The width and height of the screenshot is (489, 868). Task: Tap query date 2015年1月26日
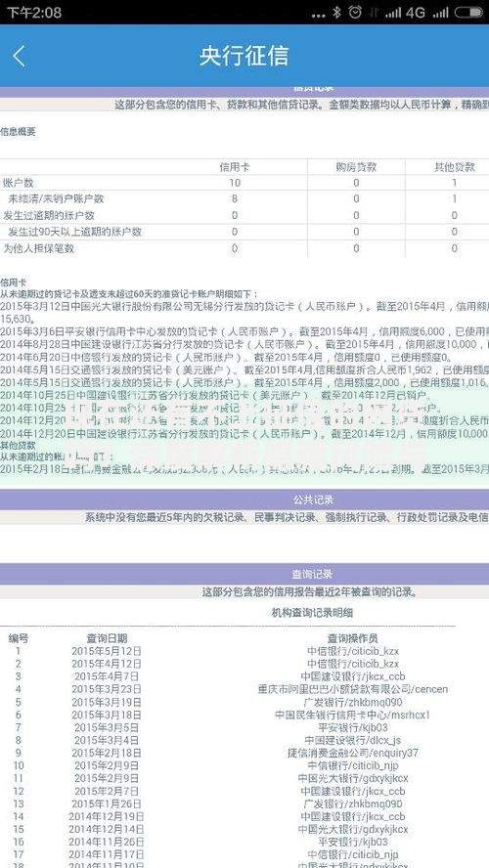107,803
